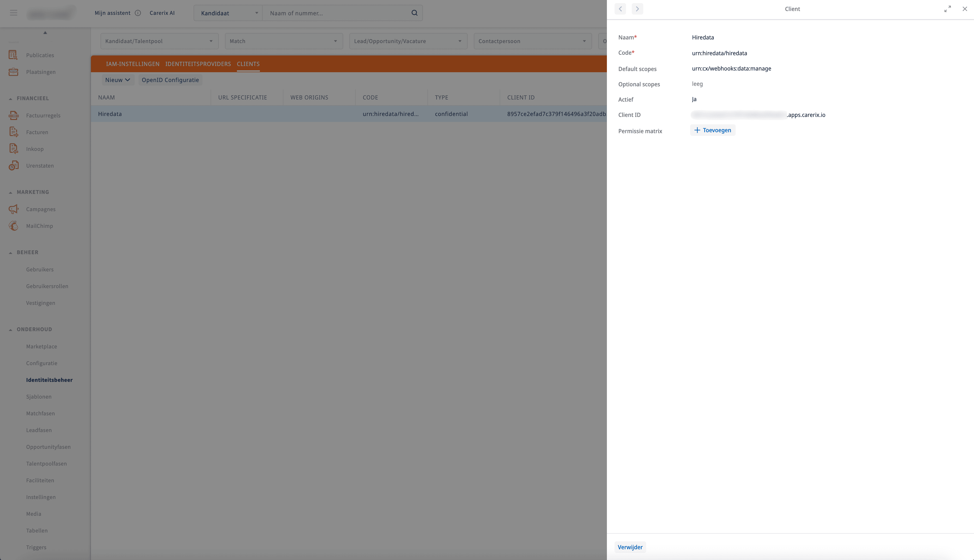Sort by TYPE column header
Image resolution: width=974 pixels, height=560 pixels.
coord(441,97)
